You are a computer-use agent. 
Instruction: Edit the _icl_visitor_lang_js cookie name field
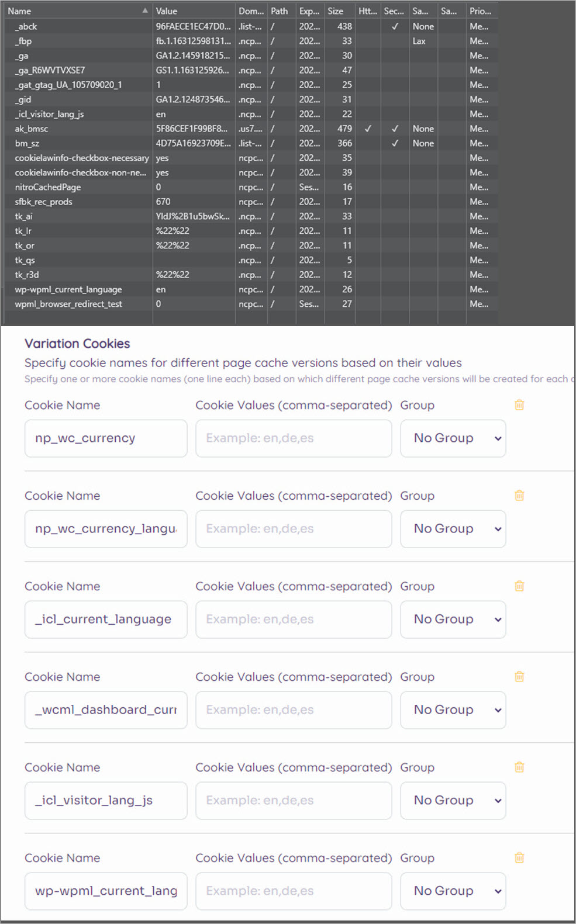tap(106, 801)
